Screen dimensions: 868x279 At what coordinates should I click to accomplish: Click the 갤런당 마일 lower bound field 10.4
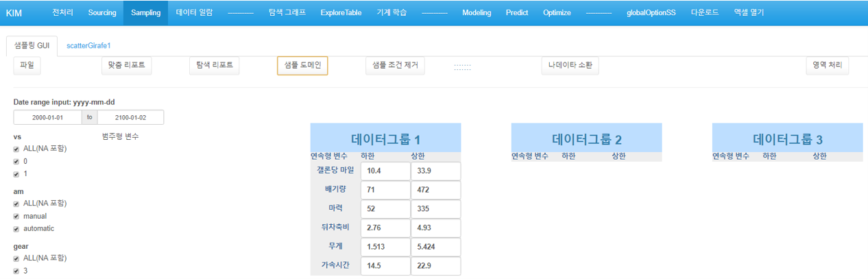(385, 171)
